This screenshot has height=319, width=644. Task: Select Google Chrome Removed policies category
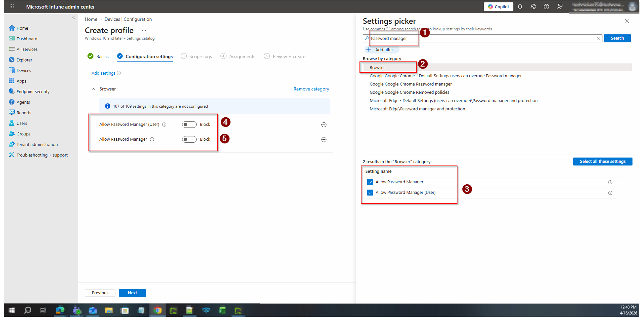pyautogui.click(x=409, y=92)
